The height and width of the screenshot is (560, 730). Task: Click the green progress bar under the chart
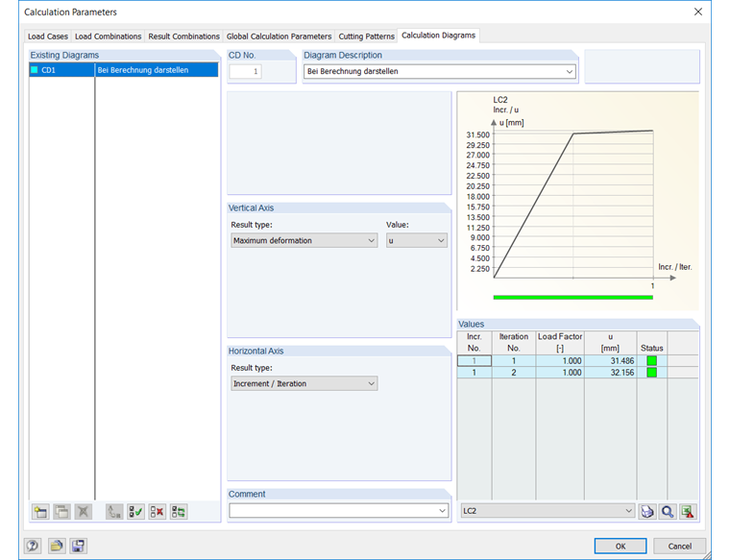[573, 297]
